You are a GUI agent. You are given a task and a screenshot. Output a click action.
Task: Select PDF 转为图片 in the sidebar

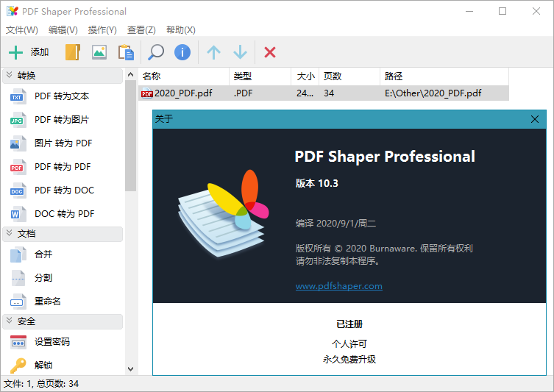(61, 120)
